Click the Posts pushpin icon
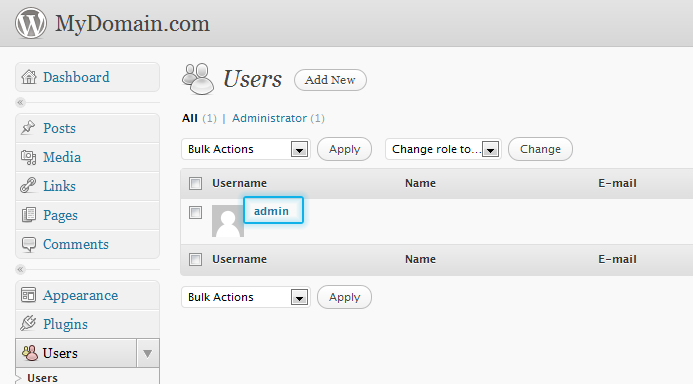 click(x=28, y=128)
